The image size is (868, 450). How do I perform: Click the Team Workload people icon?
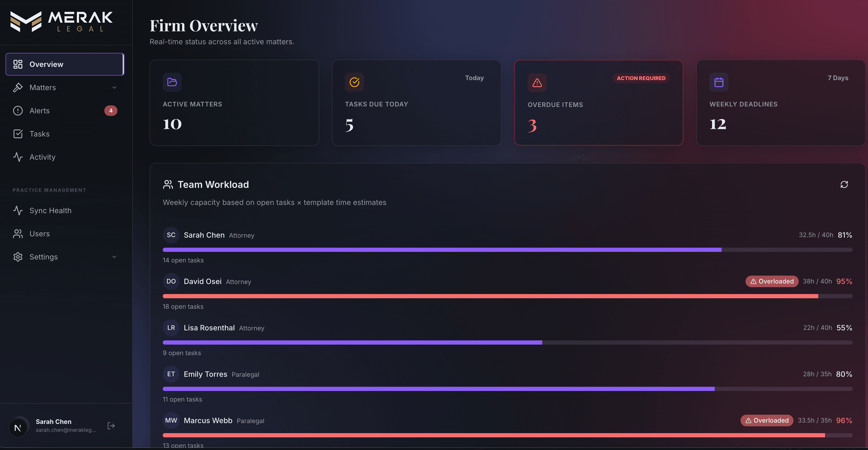(x=168, y=184)
